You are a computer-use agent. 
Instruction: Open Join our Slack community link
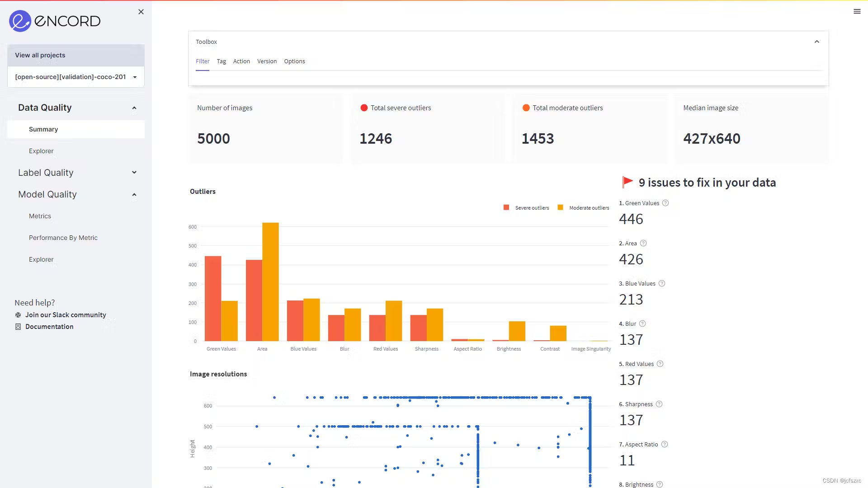65,315
